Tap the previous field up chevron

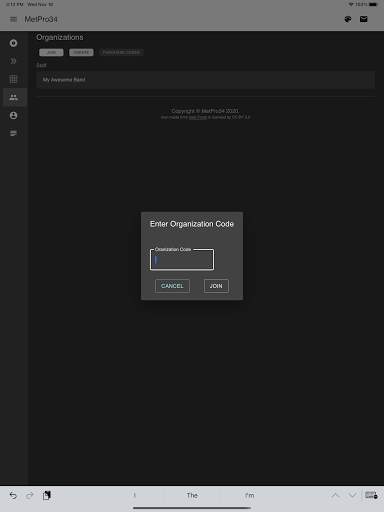[x=335, y=495]
